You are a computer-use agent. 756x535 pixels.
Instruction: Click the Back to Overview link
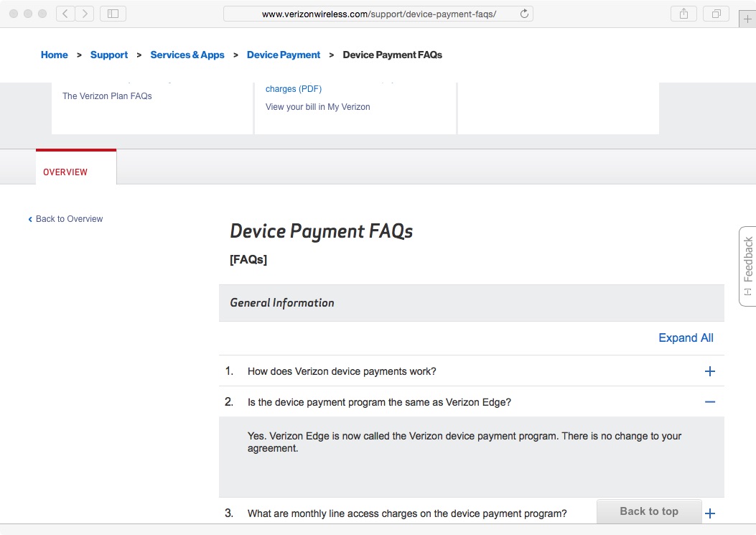tap(65, 219)
